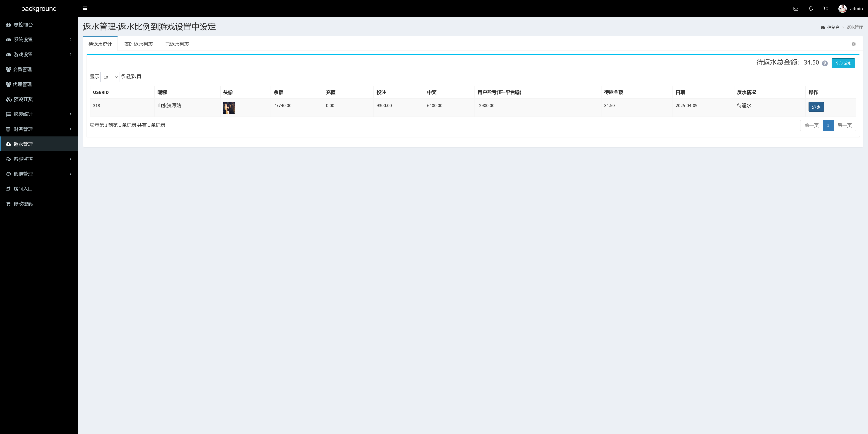Click the user avatar thumbnail in table row
Screen dimensions: 868x434
[x=229, y=108]
